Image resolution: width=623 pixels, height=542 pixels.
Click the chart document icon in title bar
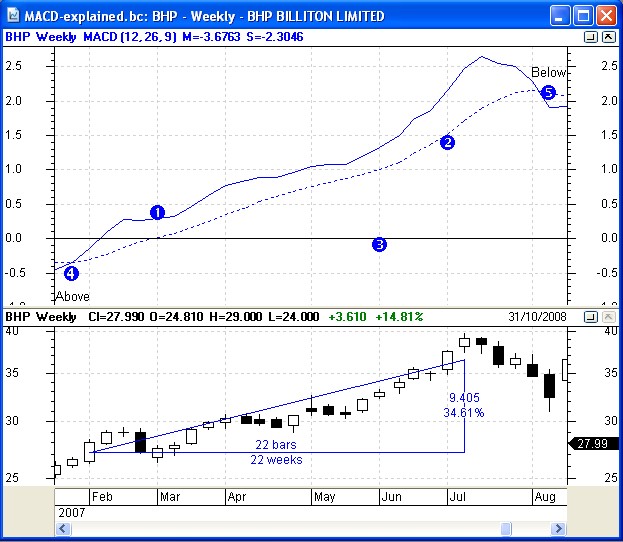click(x=13, y=15)
